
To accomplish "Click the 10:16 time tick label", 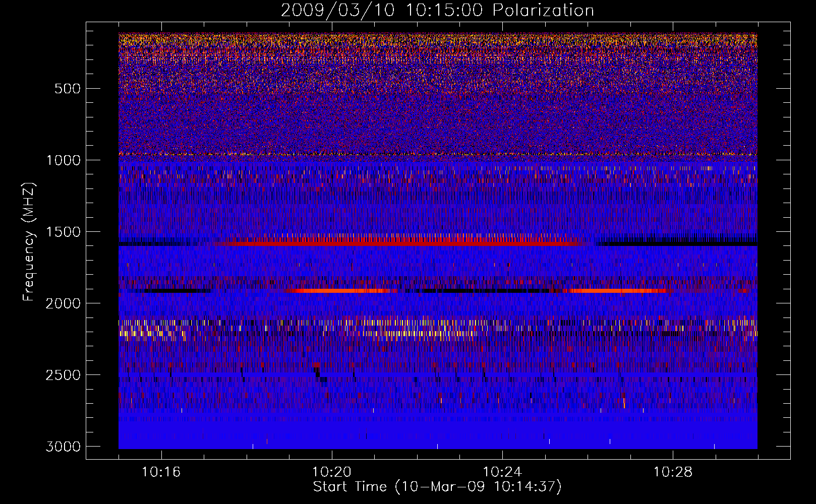I will click(161, 472).
